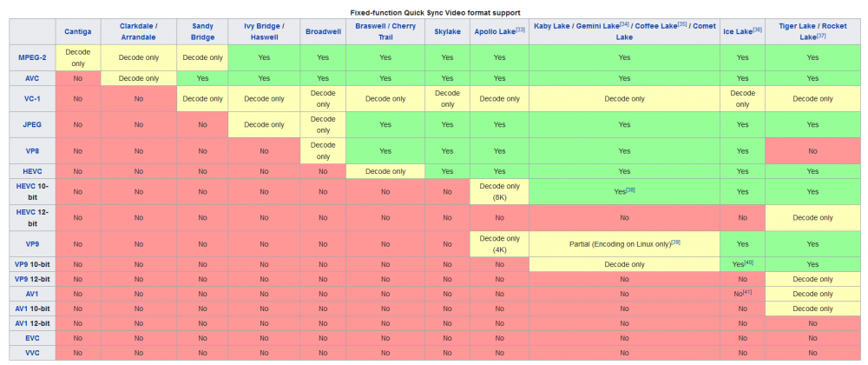Viewport: 868px width, 365px height.
Task: Select Ice Lake 'Yes' cell in VP9 row
Action: tap(742, 243)
